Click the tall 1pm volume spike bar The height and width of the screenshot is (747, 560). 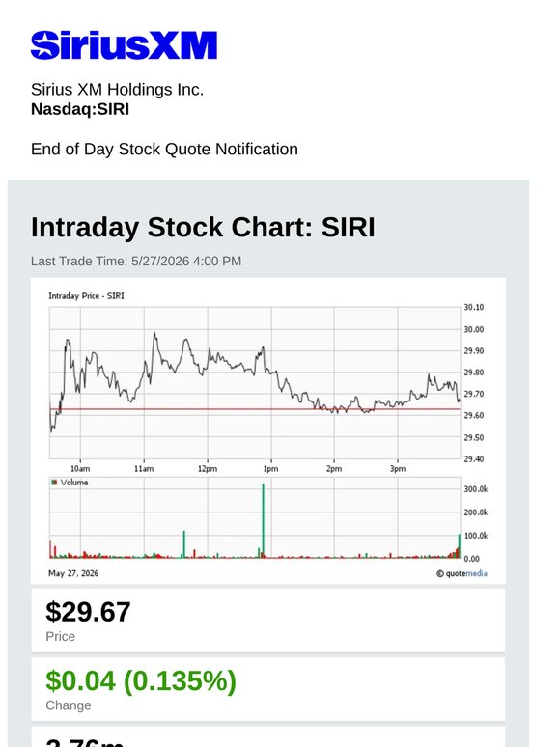point(263,520)
